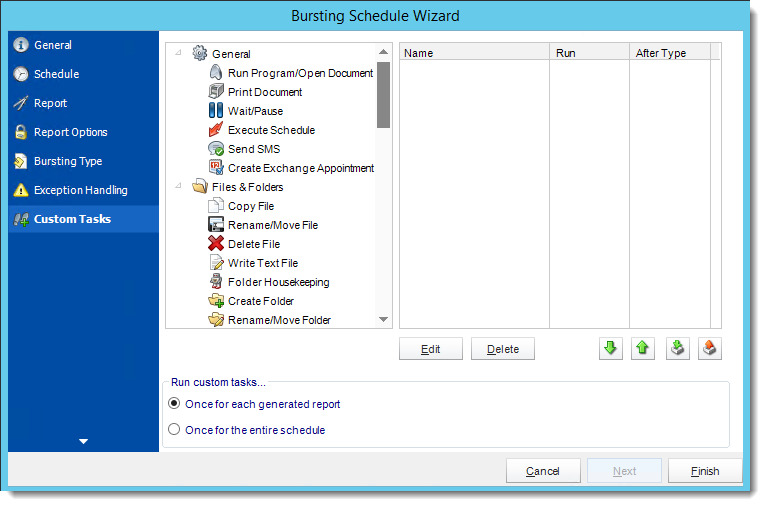The height and width of the screenshot is (506, 765).
Task: Select the Delete File task
Action: pos(254,244)
